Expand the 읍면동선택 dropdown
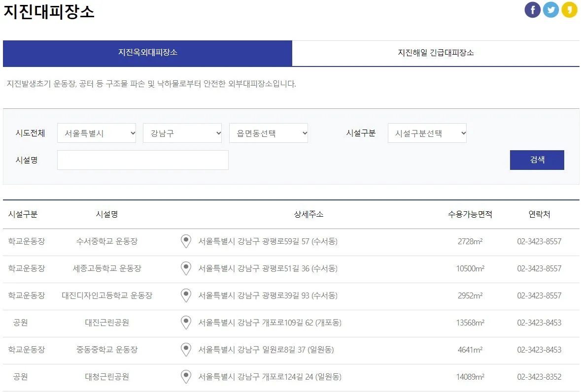 point(269,133)
